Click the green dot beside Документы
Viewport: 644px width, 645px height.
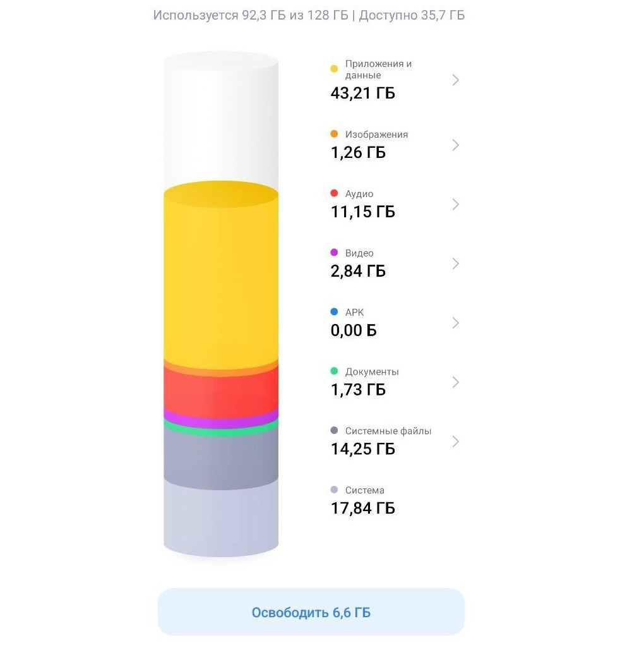[335, 371]
